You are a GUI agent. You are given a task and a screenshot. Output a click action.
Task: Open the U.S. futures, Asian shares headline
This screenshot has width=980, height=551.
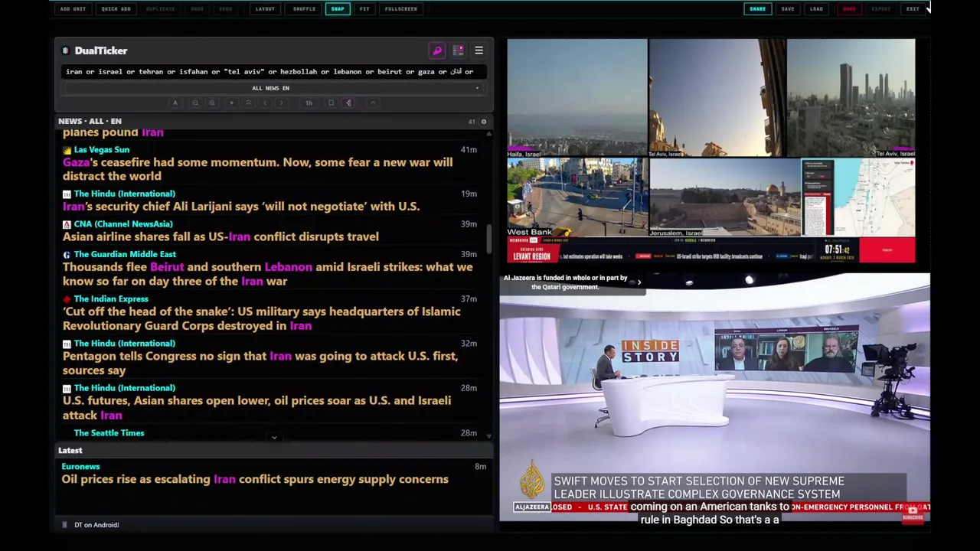pos(256,408)
